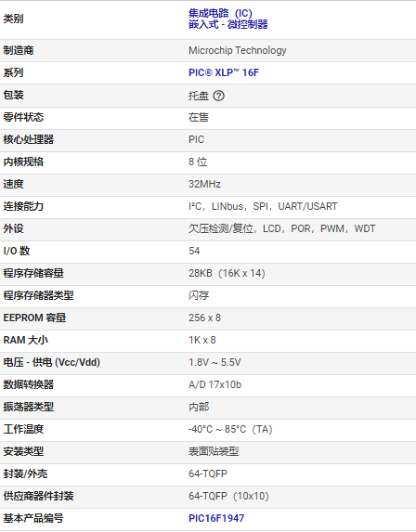Click the 1.8V ~ 5.5V voltage value
Image resolution: width=416 pixels, height=532 pixels.
(x=214, y=362)
